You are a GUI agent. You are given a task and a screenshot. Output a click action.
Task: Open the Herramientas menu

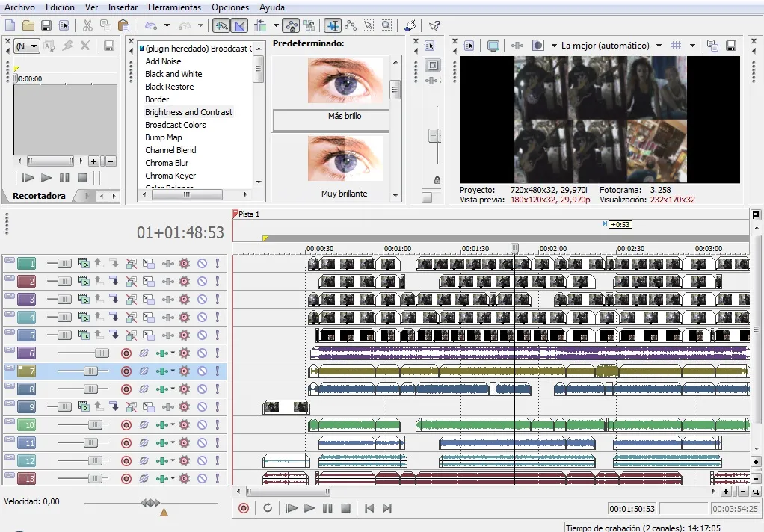[174, 7]
